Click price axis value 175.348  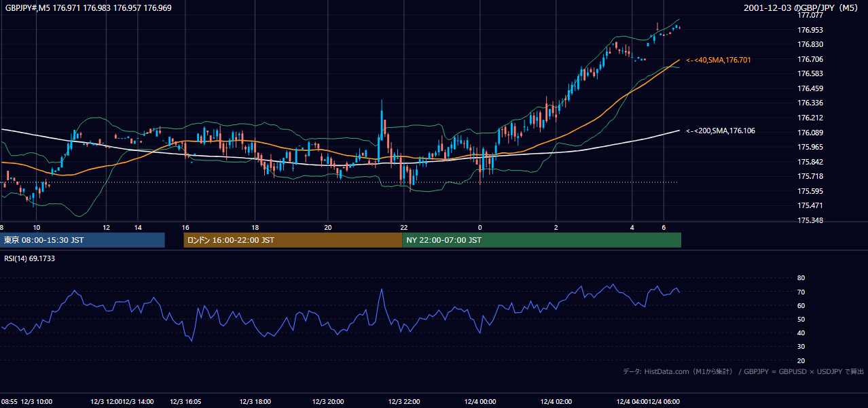point(810,221)
